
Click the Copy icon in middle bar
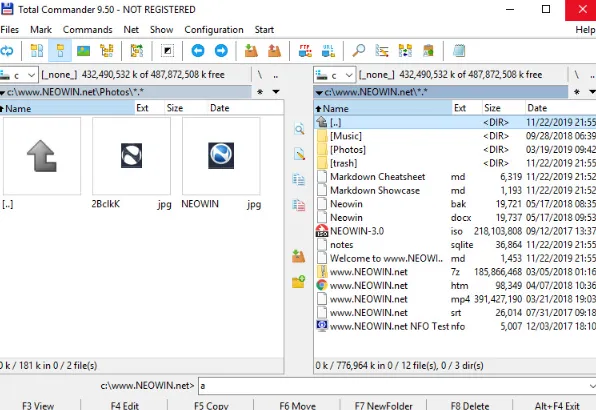coord(299,179)
